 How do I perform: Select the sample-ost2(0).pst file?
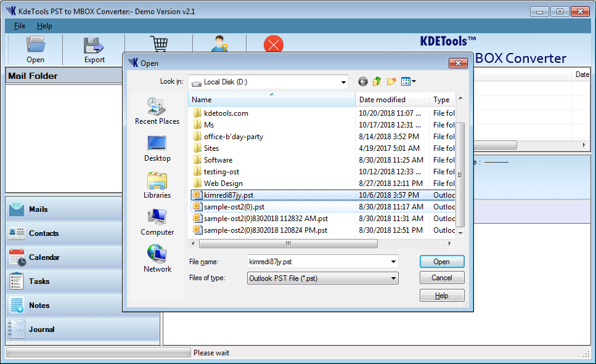pos(234,207)
